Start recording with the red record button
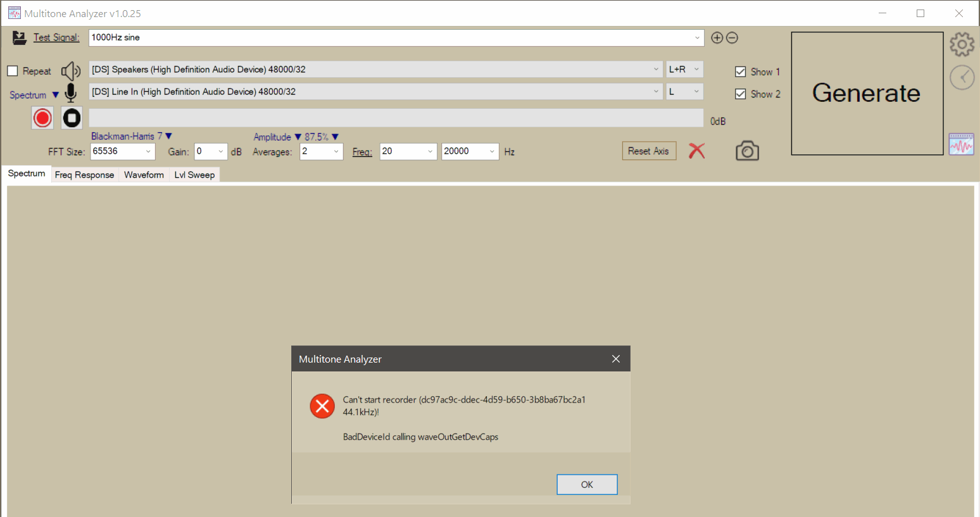The width and height of the screenshot is (980, 517). [x=42, y=118]
